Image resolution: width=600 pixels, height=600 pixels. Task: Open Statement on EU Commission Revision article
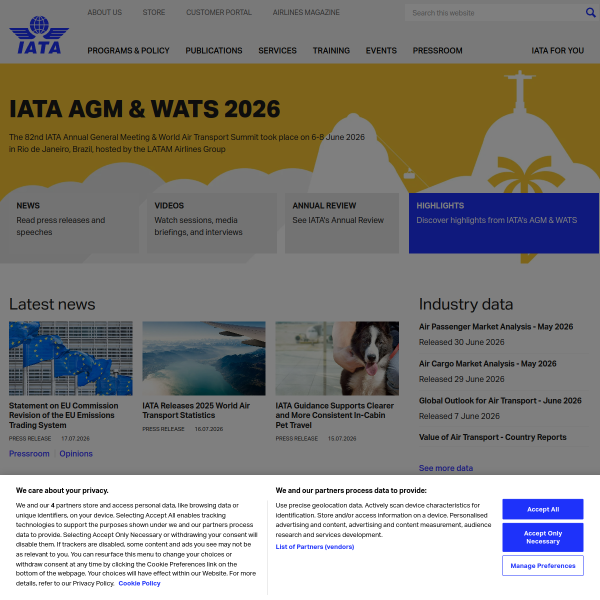[64, 415]
